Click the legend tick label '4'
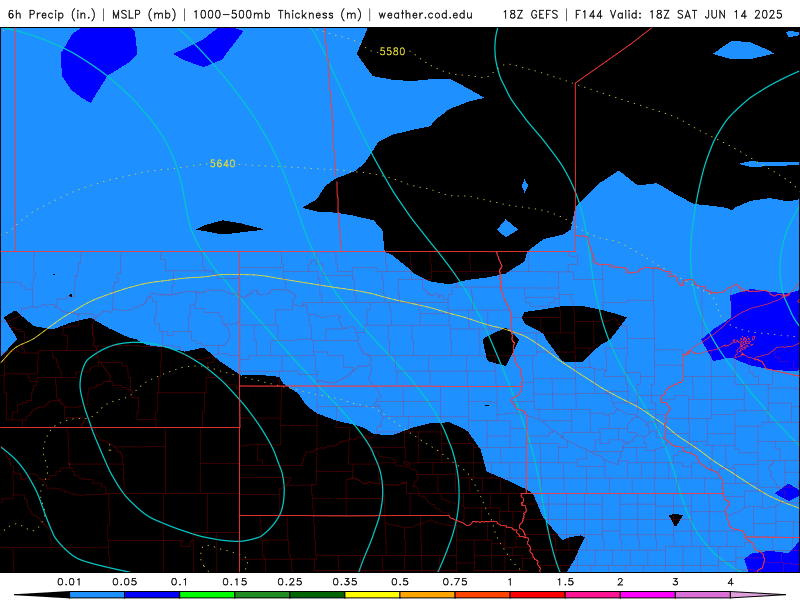 point(731,582)
